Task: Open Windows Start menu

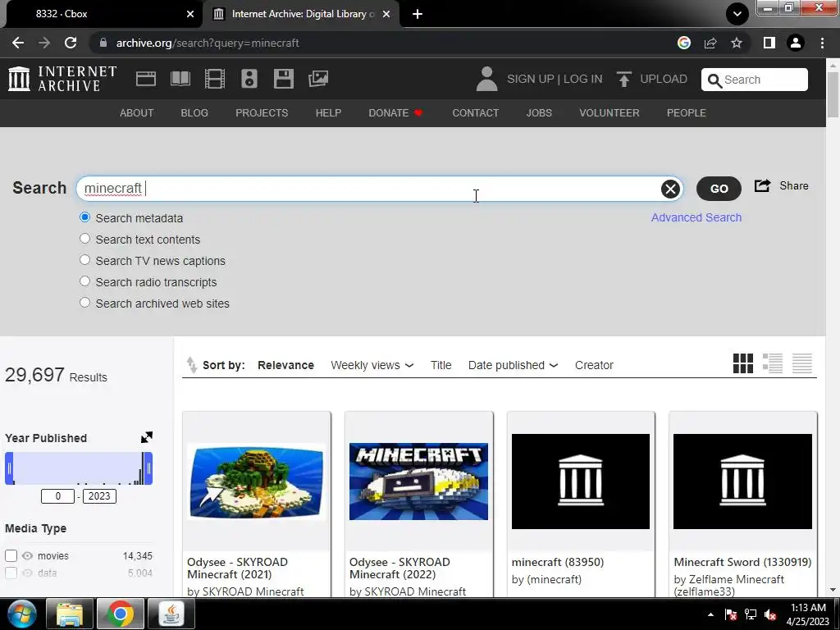Action: click(x=21, y=614)
